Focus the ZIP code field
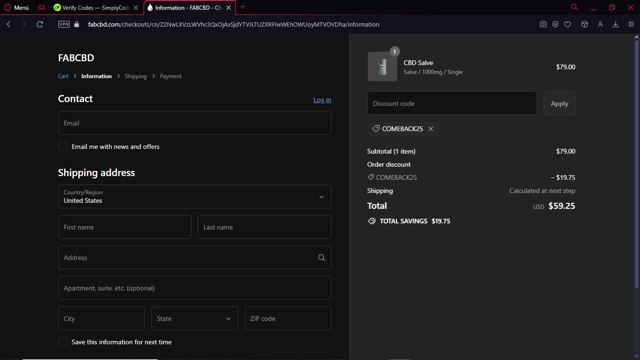This screenshot has height=360, width=640. [288, 318]
